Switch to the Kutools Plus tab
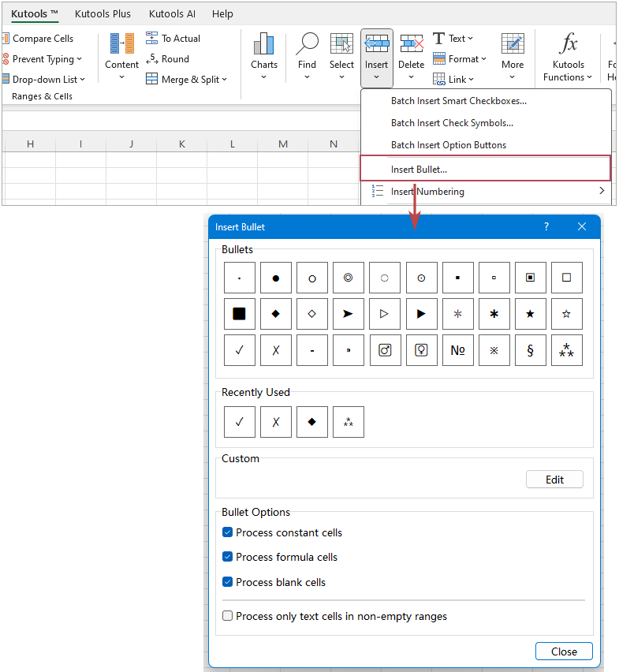Viewport: 619px width, 672px height. (x=103, y=13)
